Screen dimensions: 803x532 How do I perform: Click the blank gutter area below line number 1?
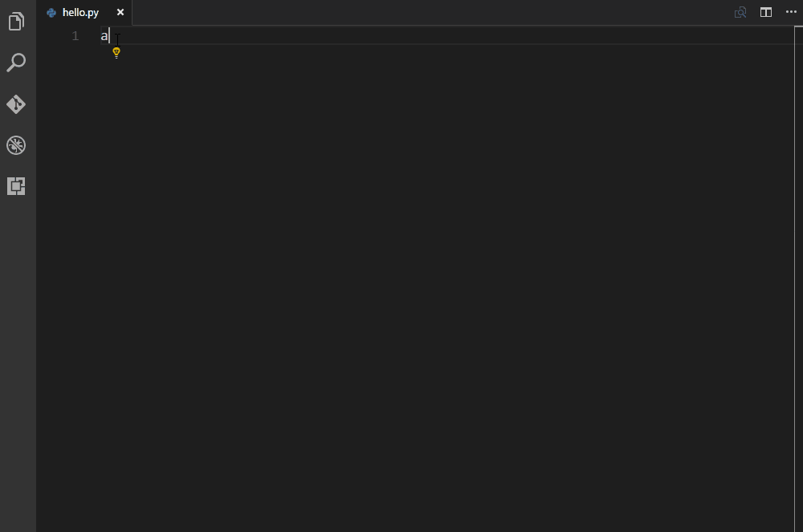[x=69, y=286]
